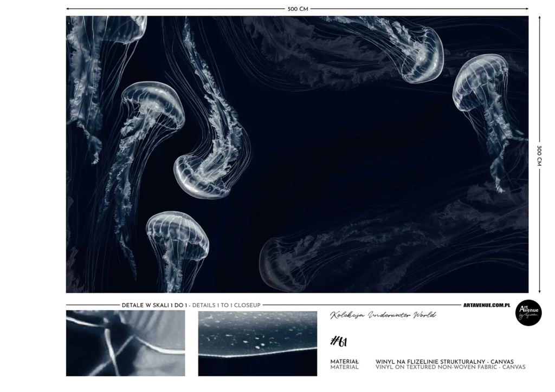This screenshot has height=392, width=555.
Task: Open the right jellyfish bell closeup thumbnail
Action: click(257, 343)
